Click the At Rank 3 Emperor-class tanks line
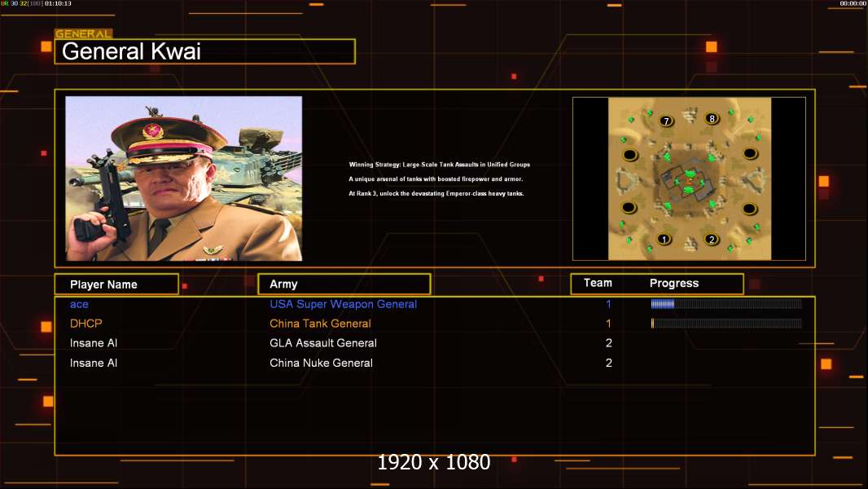Image resolution: width=868 pixels, height=489 pixels. (436, 193)
